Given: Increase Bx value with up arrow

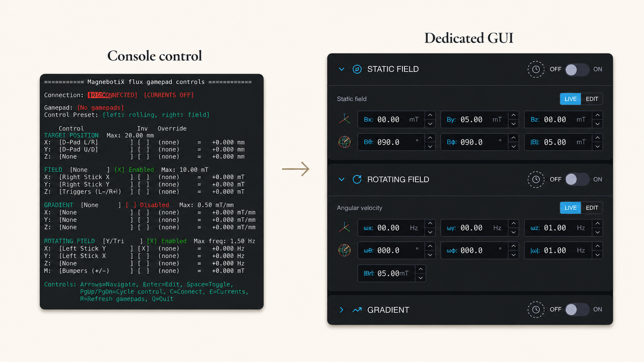Looking at the screenshot, I should pyautogui.click(x=430, y=115).
